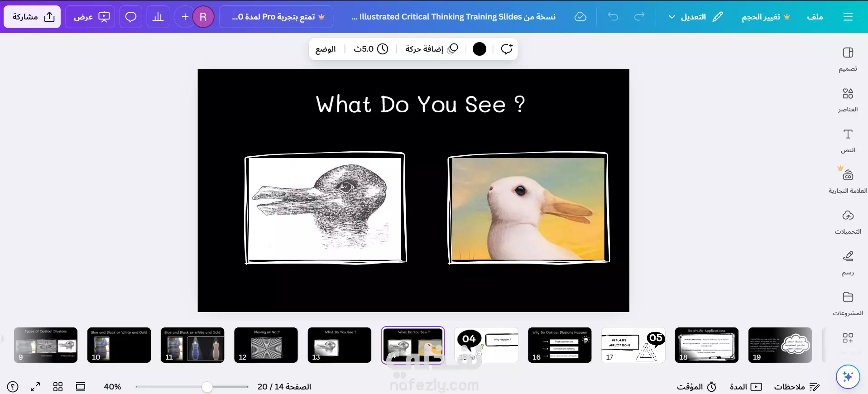Open slide 17 thumbnail with 05
868x394 pixels.
tap(633, 345)
